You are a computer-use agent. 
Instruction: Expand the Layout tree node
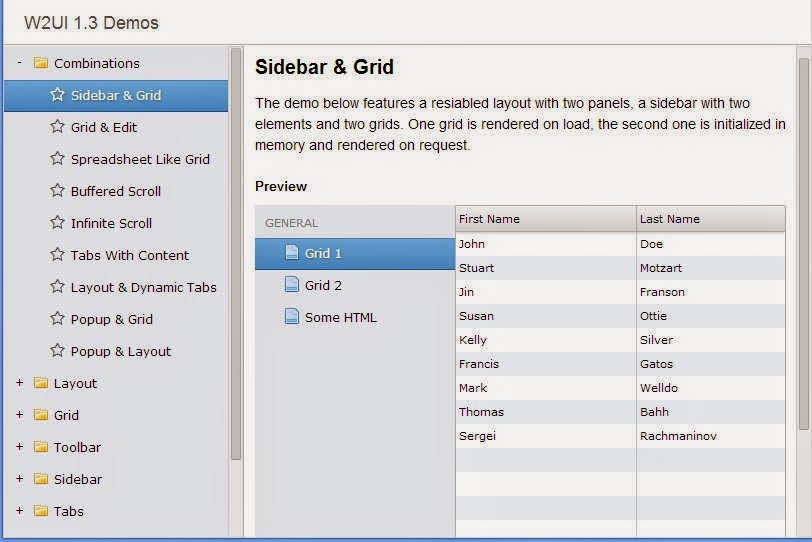[x=20, y=383]
